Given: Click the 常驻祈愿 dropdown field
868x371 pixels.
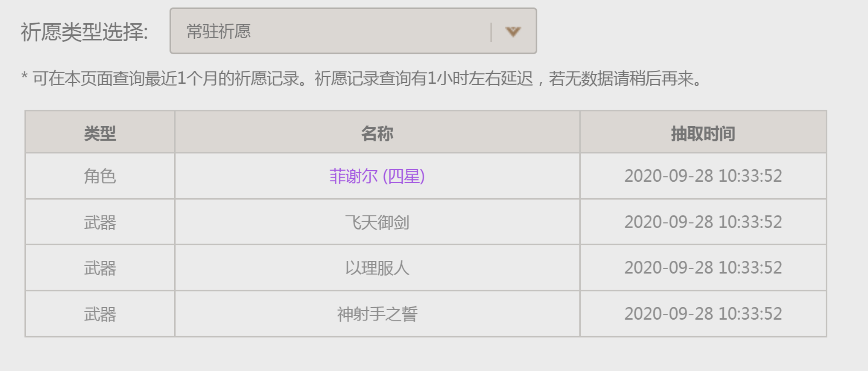Looking at the screenshot, I should coord(353,31).
